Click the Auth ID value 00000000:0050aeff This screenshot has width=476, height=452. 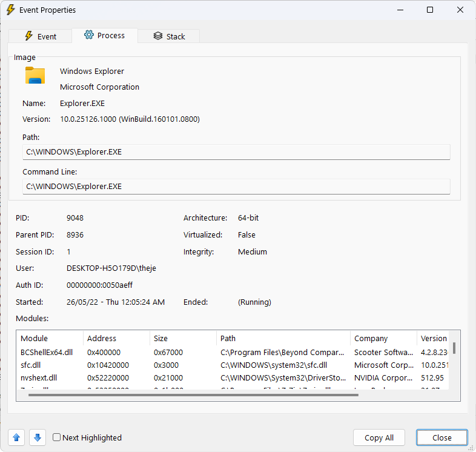click(99, 285)
